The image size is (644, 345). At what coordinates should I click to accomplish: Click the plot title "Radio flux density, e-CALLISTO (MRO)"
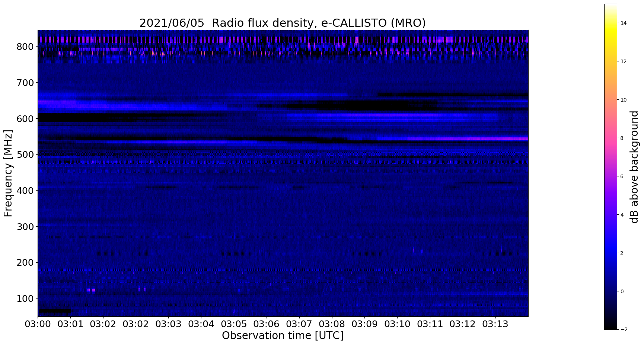pos(319,23)
